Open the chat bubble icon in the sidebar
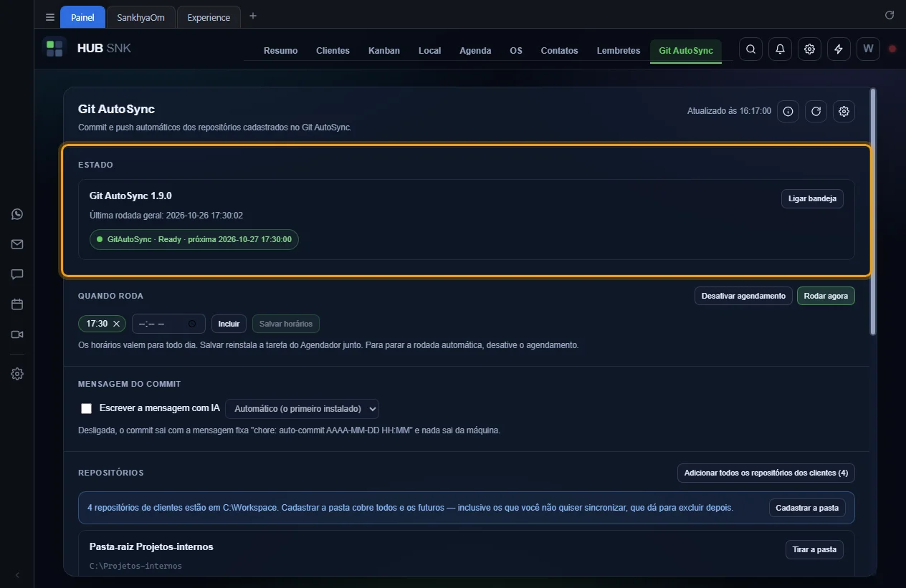The width and height of the screenshot is (906, 588). (17, 274)
